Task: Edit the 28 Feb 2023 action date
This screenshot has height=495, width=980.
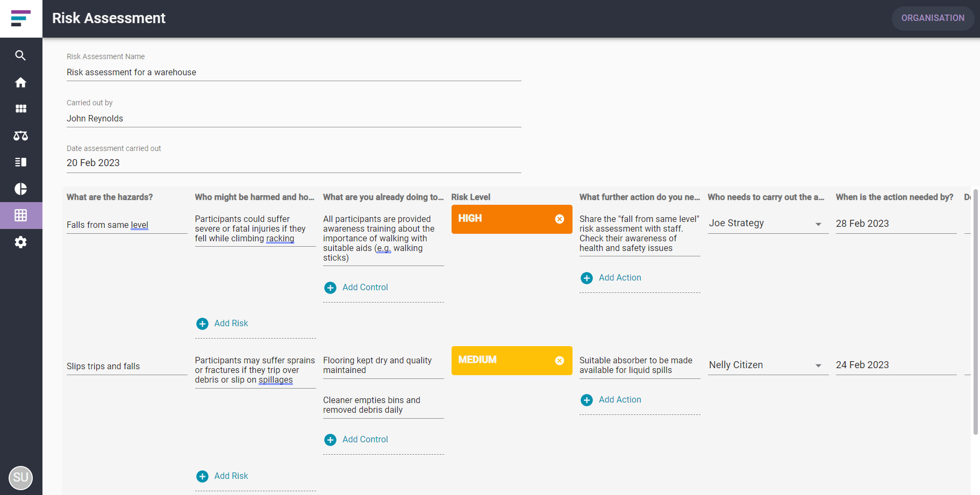Action: (896, 224)
